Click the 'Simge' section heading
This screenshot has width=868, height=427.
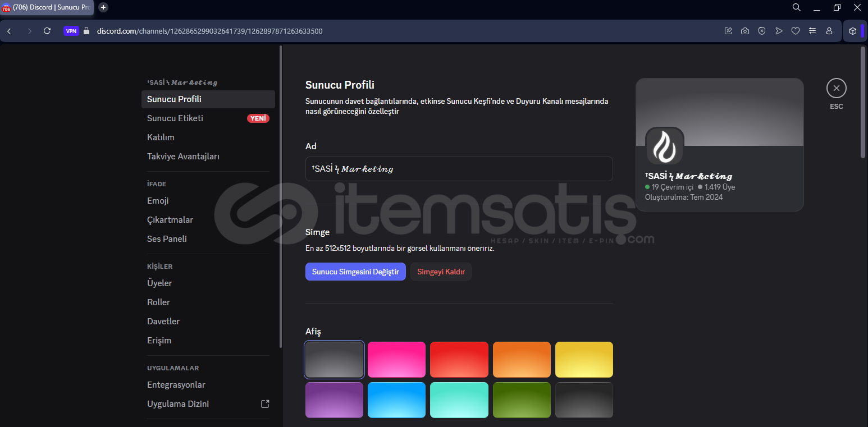point(317,232)
